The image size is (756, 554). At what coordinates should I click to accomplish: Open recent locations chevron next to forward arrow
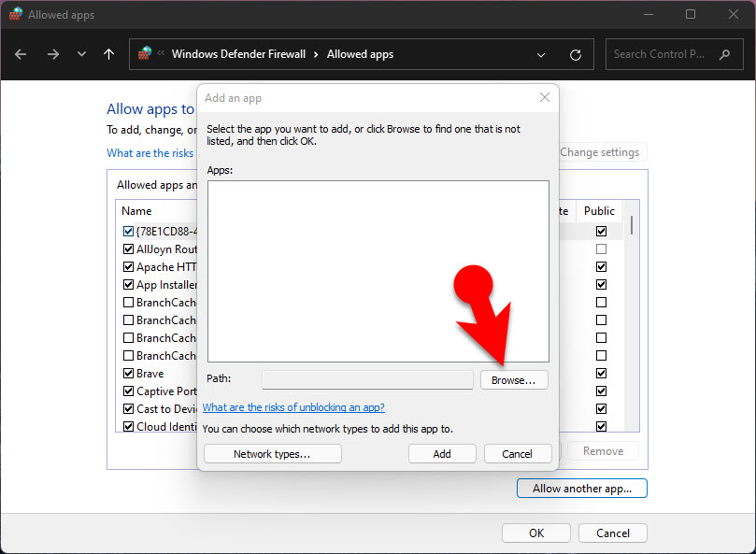tap(81, 54)
